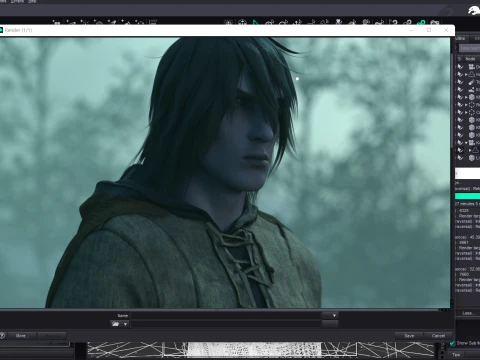Toggle visibility eye on expanded group row
This screenshot has height=360, width=480.
point(460,143)
